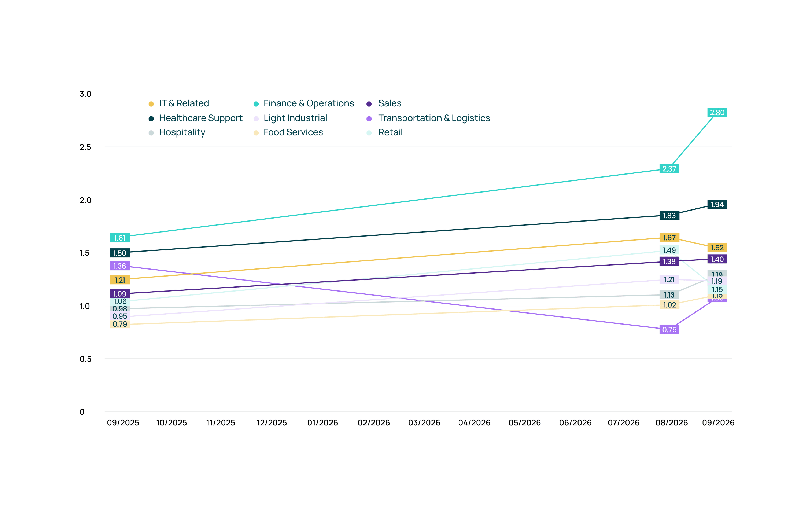Click the dark purple Sales legend dot
Screen dimensions: 812x505
[x=369, y=104]
